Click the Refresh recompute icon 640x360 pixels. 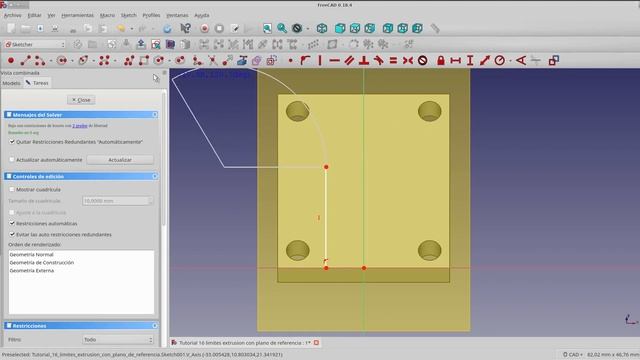pos(167,29)
